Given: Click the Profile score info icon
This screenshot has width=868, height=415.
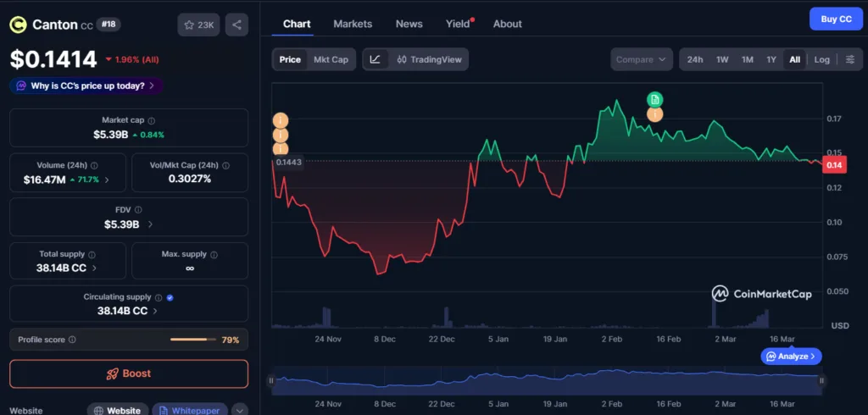Looking at the screenshot, I should (72, 340).
